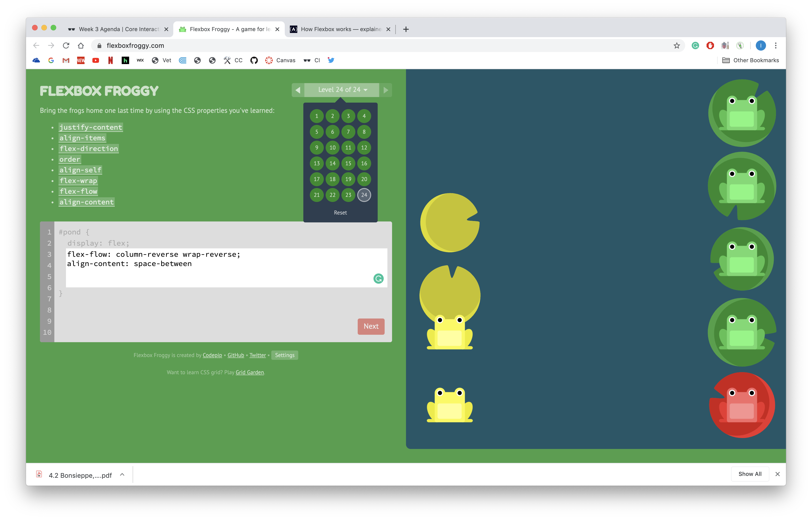Close the downloads bar
812x520 pixels.
(778, 474)
